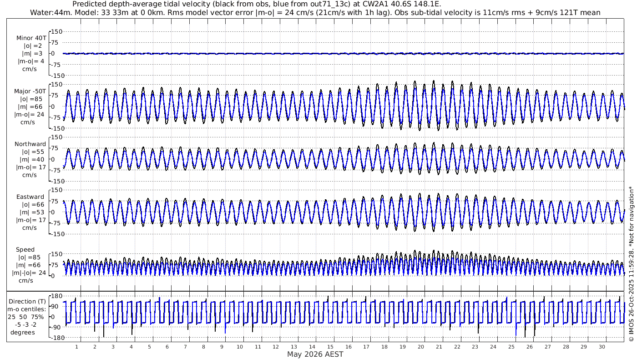
Task: Click day 30 on the date axis
Action: click(602, 347)
